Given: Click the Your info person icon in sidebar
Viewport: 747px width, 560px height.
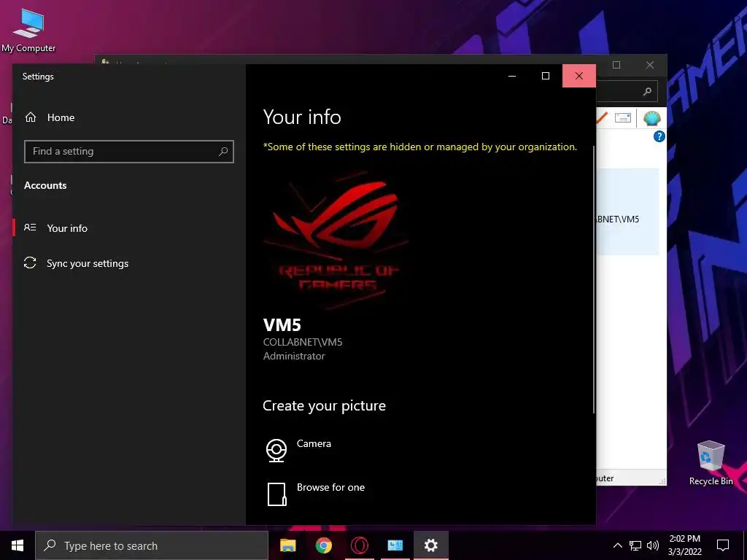Looking at the screenshot, I should pos(30,227).
